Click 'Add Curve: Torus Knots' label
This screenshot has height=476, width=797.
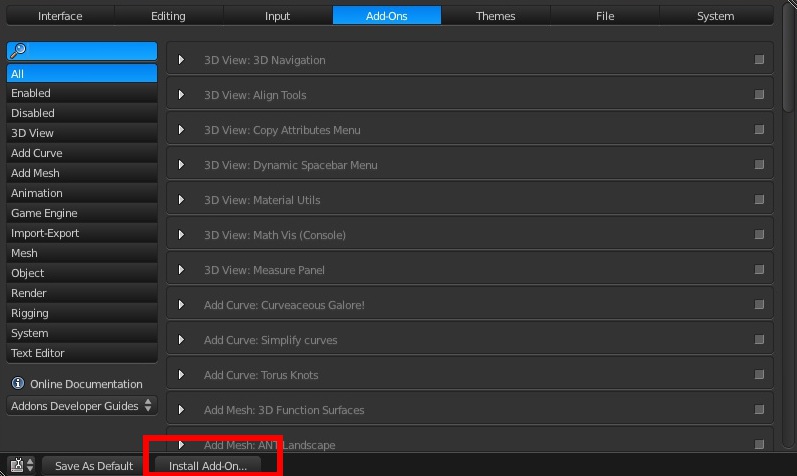pyautogui.click(x=261, y=375)
